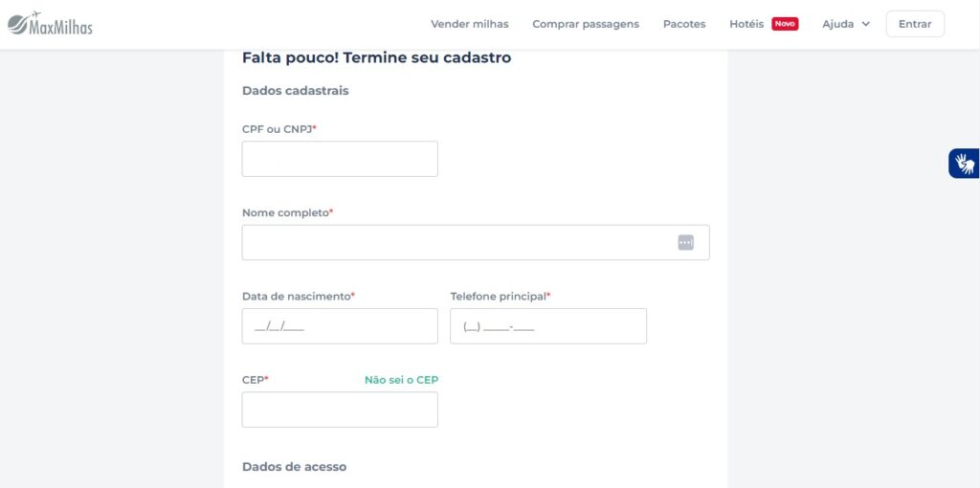Follow the Não sei o CEP link
This screenshot has height=488, width=980.
coord(401,380)
